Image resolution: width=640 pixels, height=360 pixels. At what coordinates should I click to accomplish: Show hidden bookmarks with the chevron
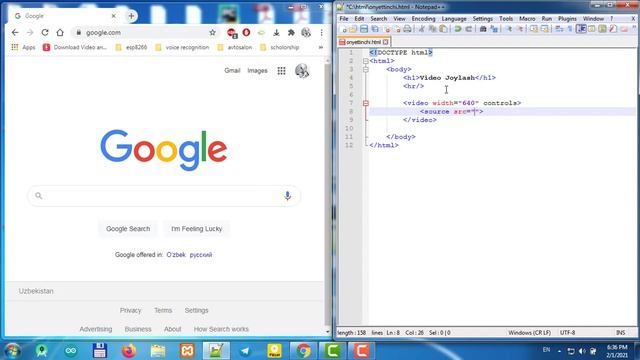point(321,47)
